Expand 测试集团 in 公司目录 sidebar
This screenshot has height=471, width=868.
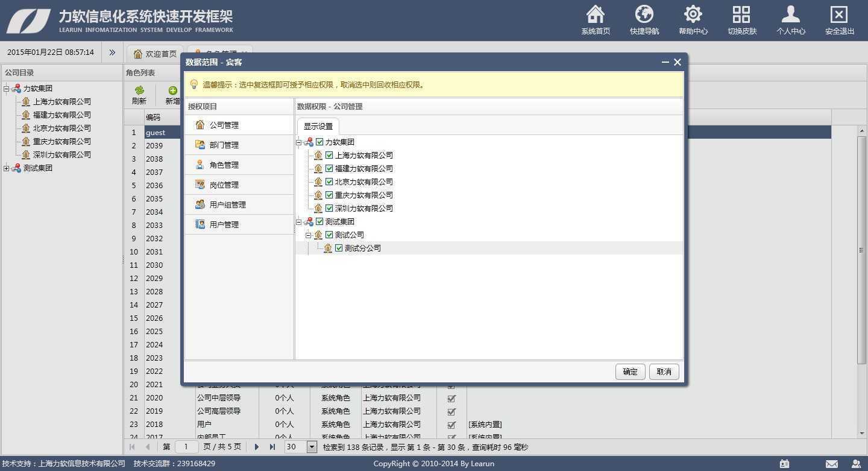pyautogui.click(x=7, y=168)
